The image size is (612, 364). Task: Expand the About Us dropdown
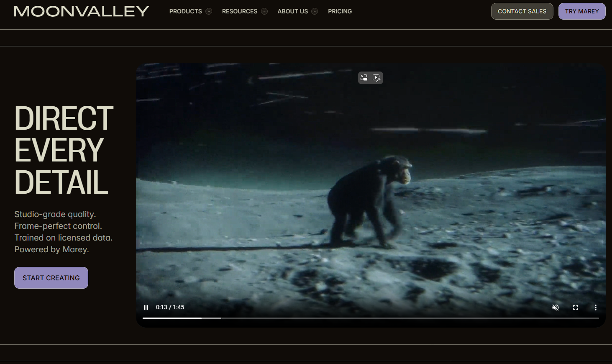297,11
